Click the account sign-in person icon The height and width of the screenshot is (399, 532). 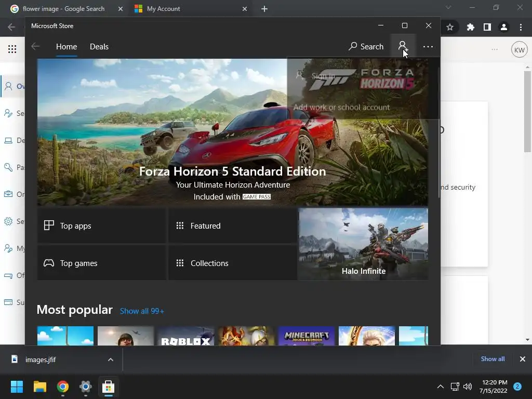point(403,46)
